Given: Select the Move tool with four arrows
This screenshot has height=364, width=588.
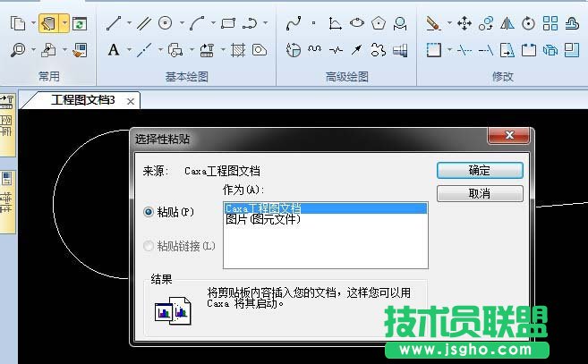Looking at the screenshot, I should pos(464,23).
